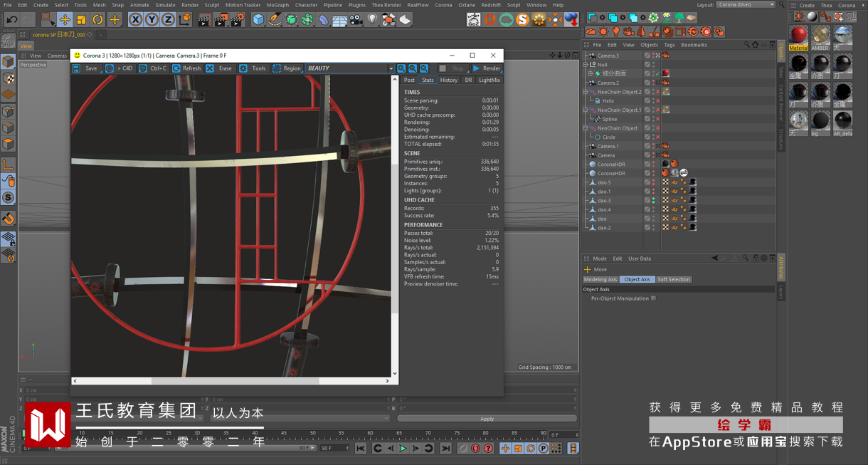868x465 pixels.
Task: Open the BEAUTY render pass dropdown
Action: (x=349, y=68)
